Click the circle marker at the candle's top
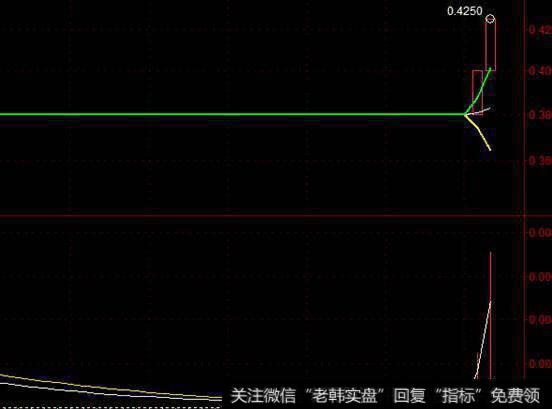552x409 pixels. click(490, 19)
